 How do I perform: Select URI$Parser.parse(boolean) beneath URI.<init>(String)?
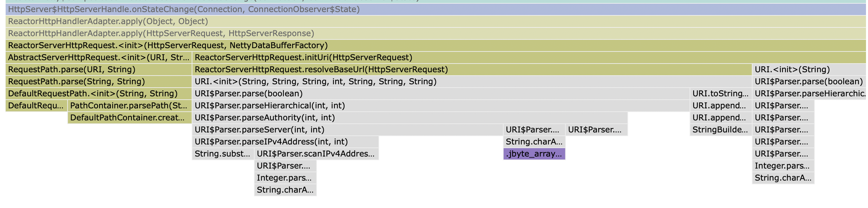coord(809,82)
